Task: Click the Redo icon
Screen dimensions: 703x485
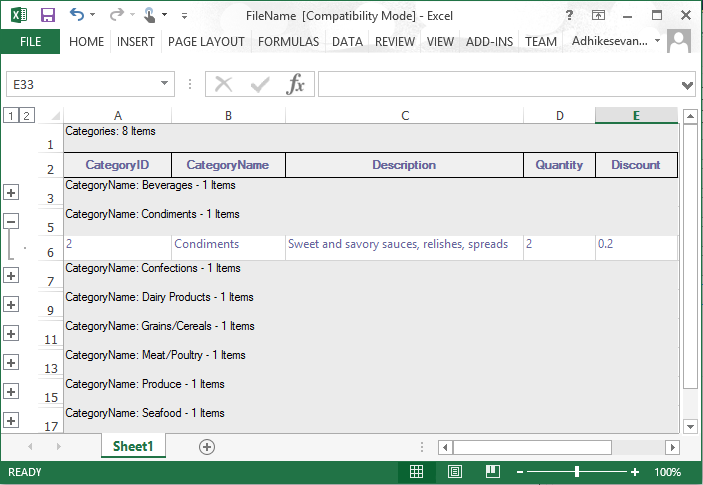Action: [117, 15]
